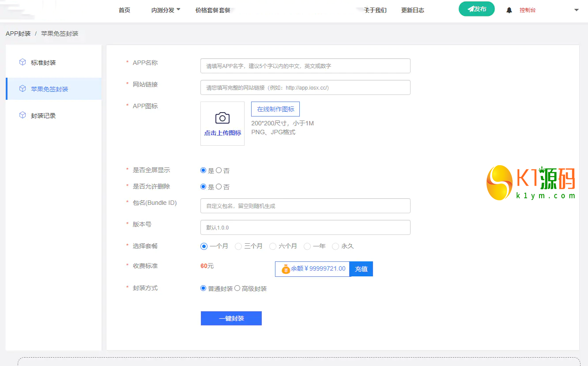588x366 pixels.
Task: Click the K1源码 watermark logo
Action: coord(531,183)
